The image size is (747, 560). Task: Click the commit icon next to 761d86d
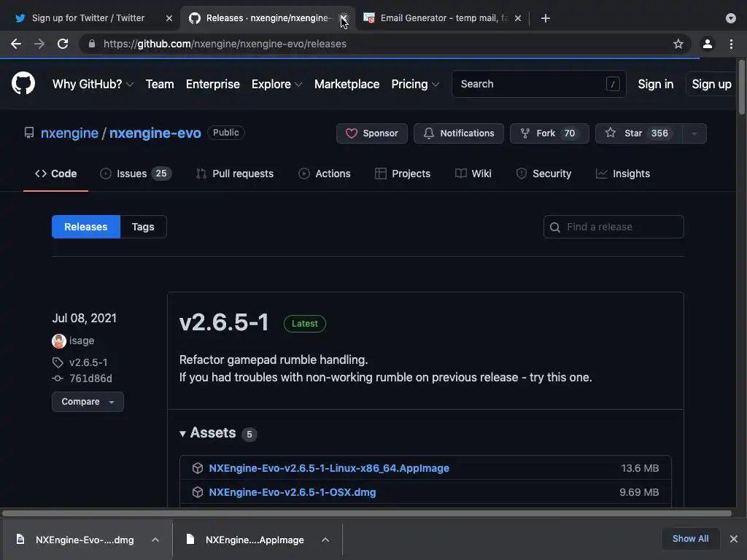[x=58, y=378]
